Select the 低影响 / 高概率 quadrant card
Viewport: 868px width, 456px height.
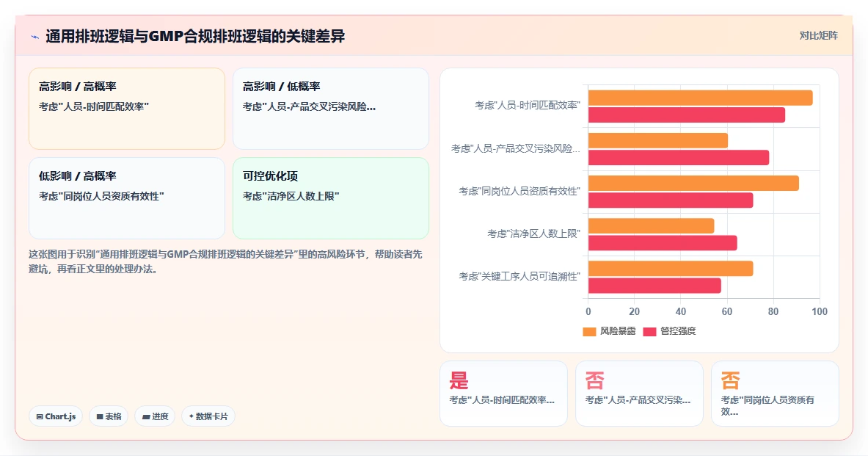pos(127,198)
